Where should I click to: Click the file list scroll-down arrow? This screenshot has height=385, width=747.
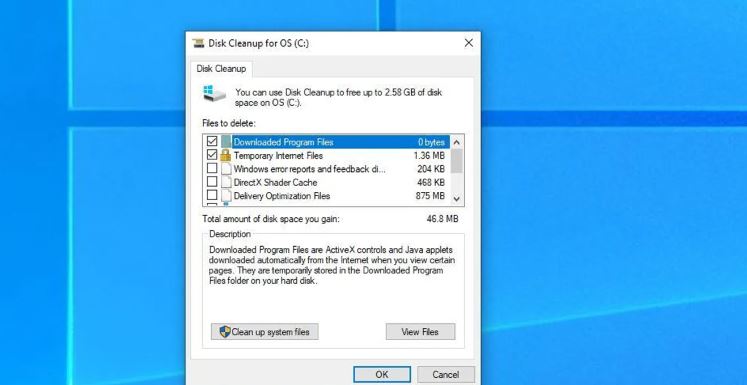pyautogui.click(x=457, y=199)
